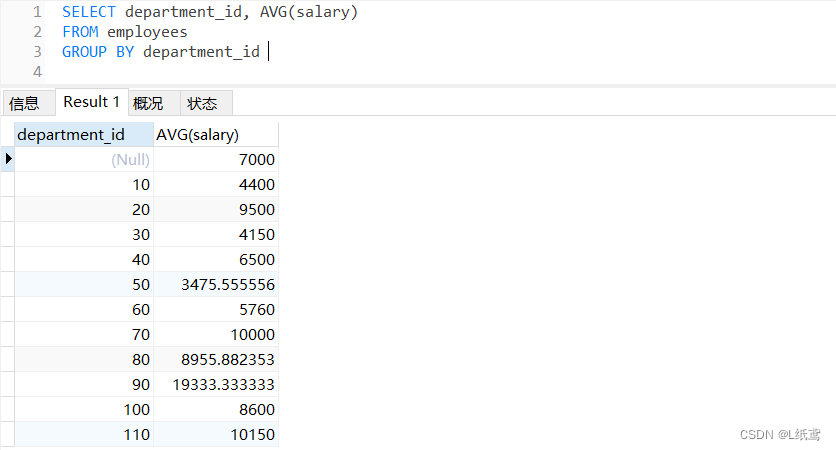
Task: Click the 4400 average salary cell
Action: pos(216,184)
